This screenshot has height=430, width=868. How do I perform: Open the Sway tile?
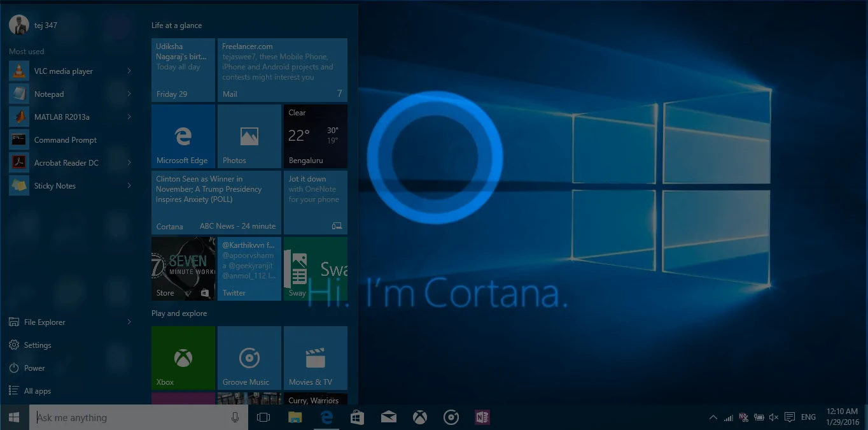tap(316, 269)
